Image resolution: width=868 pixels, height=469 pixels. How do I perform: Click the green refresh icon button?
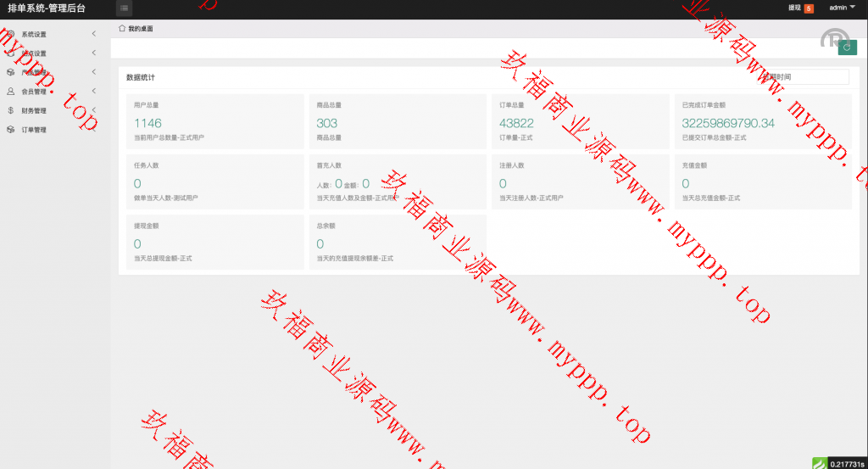(845, 48)
